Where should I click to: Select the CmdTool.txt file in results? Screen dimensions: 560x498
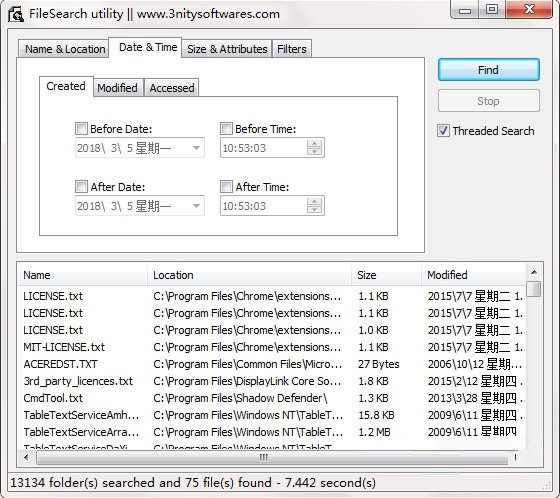click(53, 398)
